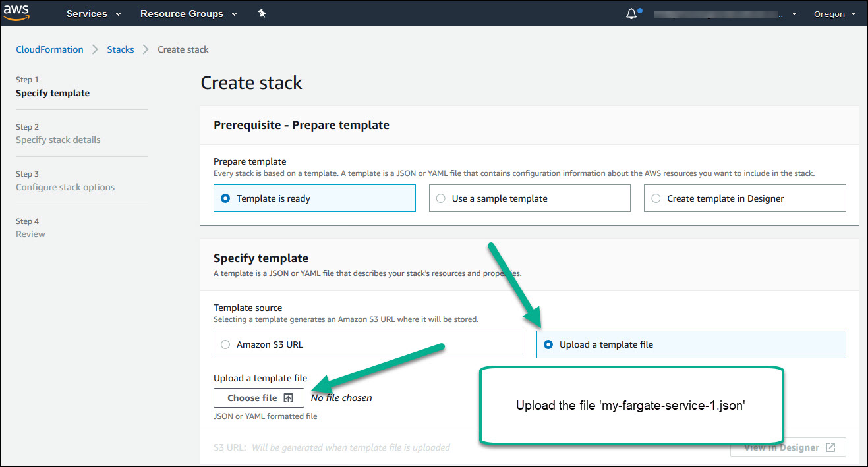The width and height of the screenshot is (868, 467).
Task: Click 'Prerequisite - Prepare template' heading
Action: 301,125
